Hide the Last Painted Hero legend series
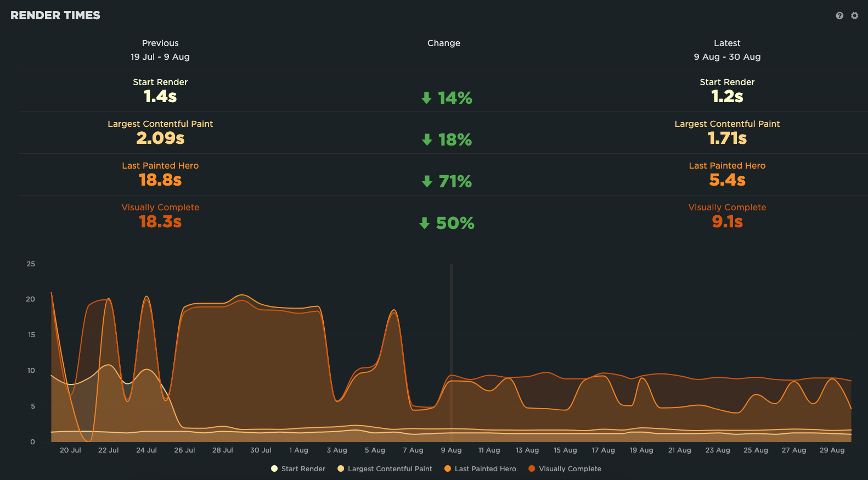Image resolution: width=868 pixels, height=480 pixels. [485, 469]
